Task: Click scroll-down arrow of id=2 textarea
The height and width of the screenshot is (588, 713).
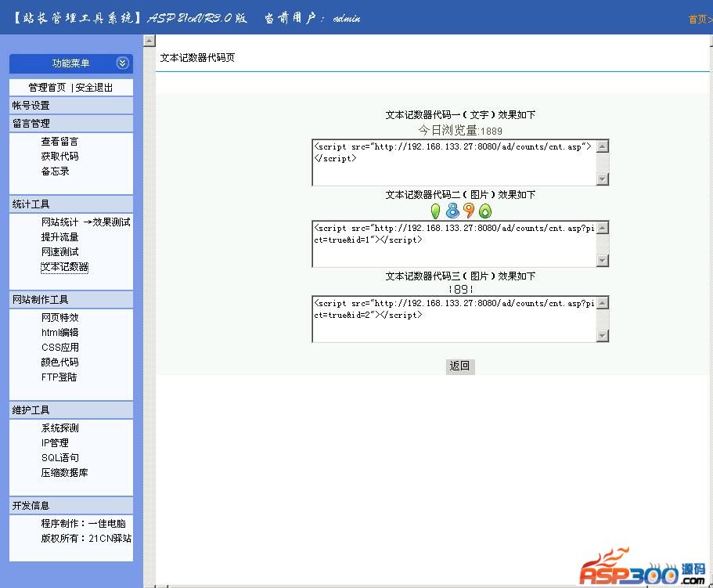Action: tap(603, 336)
